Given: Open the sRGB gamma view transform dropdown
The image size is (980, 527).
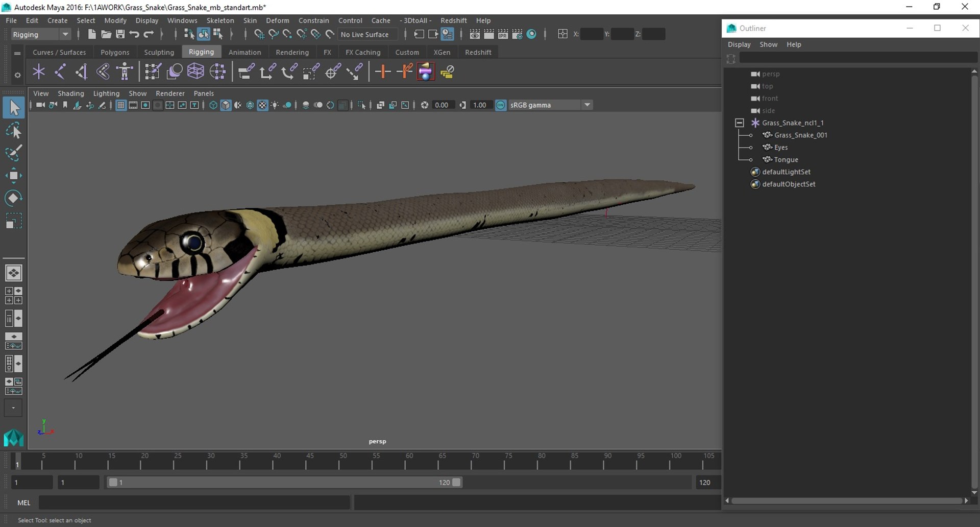Looking at the screenshot, I should [550, 105].
